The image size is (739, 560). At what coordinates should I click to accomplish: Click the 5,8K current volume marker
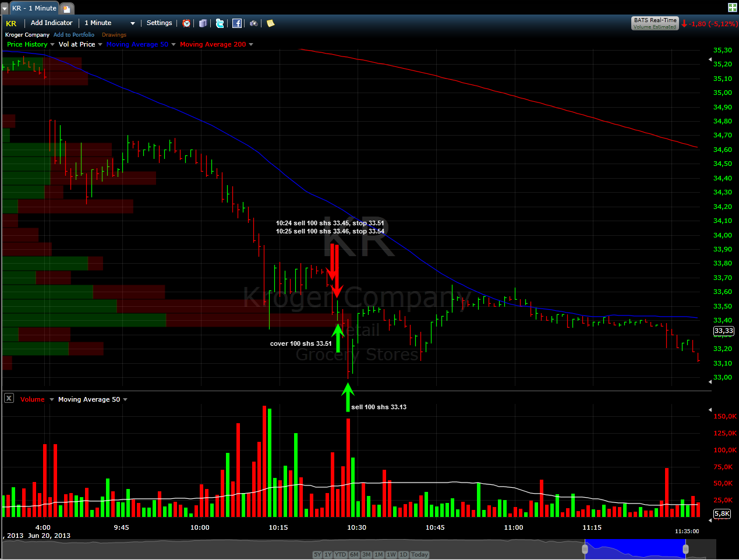click(x=722, y=513)
